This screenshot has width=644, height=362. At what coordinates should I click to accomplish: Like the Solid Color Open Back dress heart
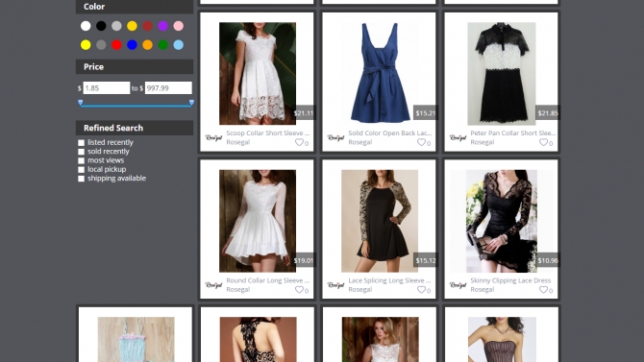coord(421,142)
